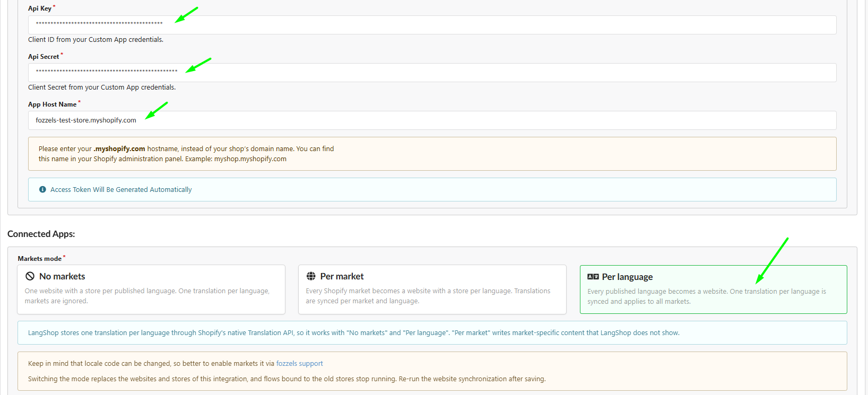Click the Api Key field label

pos(40,8)
